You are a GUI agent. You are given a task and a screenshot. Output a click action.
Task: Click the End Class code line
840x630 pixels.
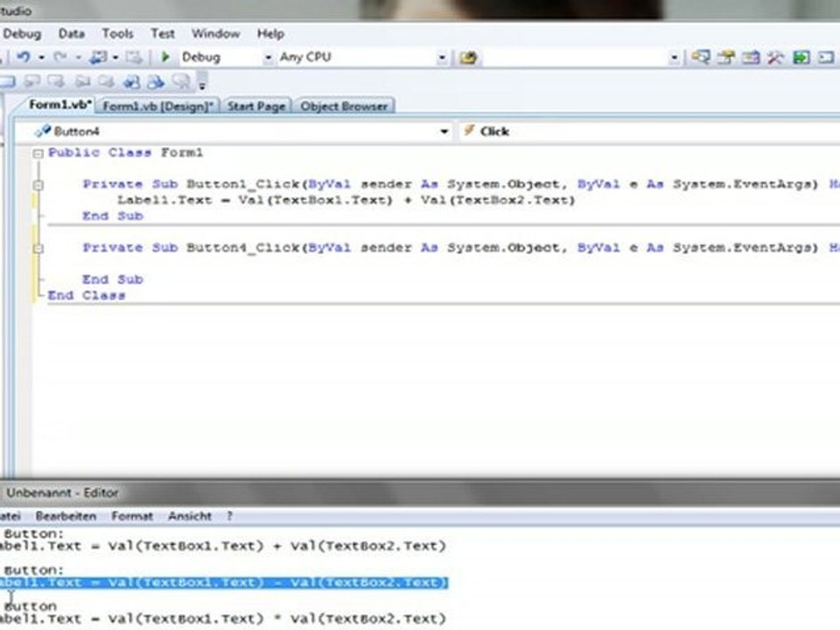point(87,295)
